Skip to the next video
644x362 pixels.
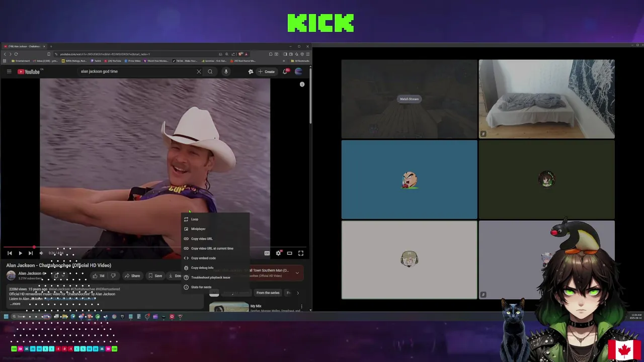31,253
